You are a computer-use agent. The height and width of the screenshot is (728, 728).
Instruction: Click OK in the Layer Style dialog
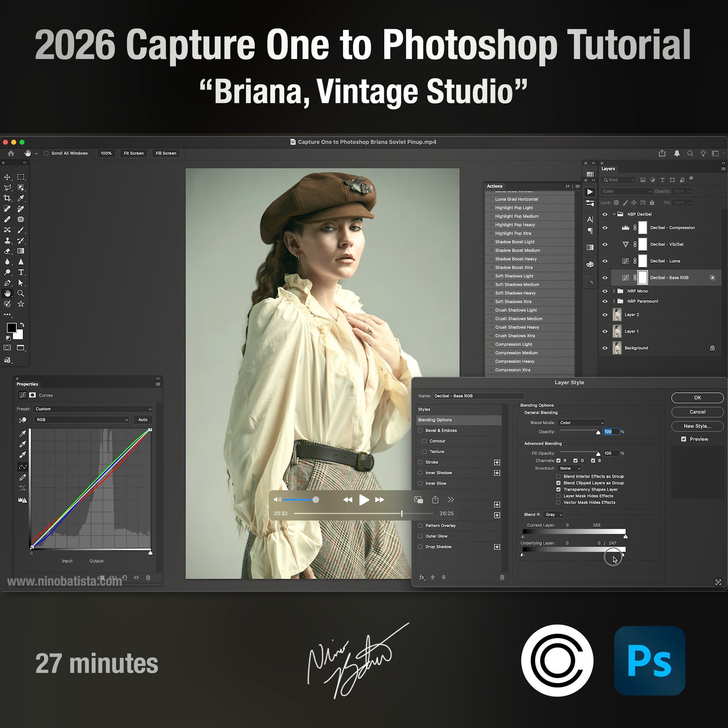697,398
